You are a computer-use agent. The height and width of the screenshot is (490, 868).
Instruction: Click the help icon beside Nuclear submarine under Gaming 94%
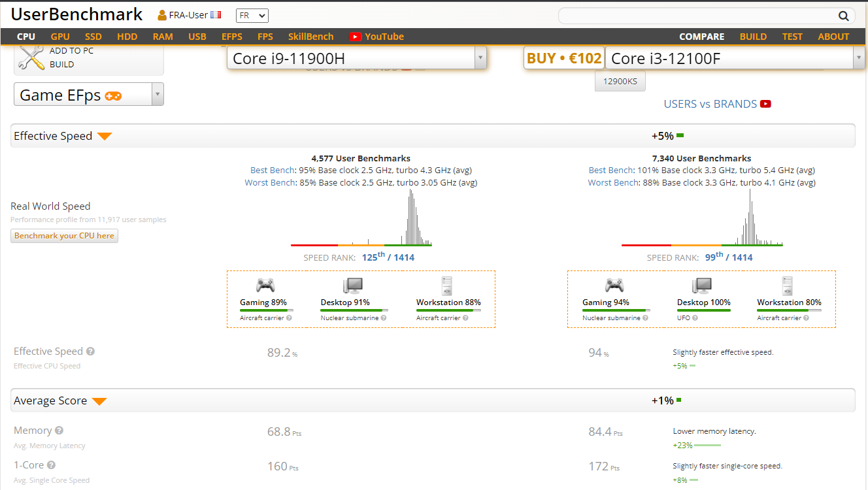(x=646, y=318)
